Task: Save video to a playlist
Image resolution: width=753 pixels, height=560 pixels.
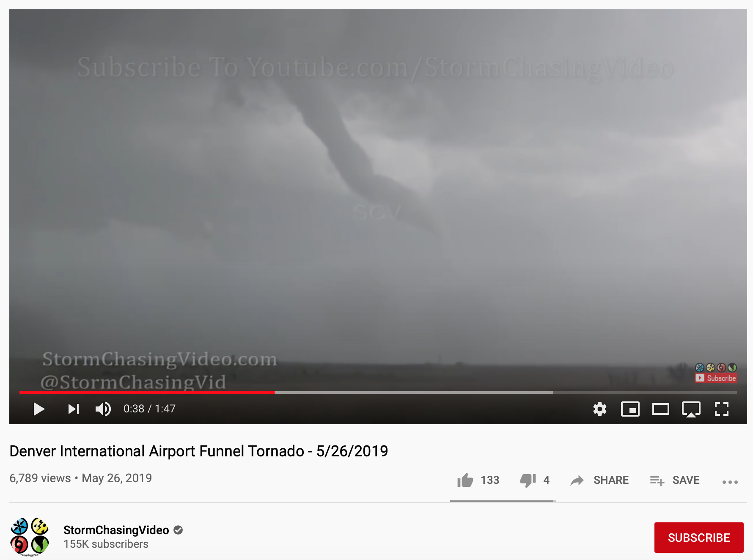Action: [x=675, y=480]
